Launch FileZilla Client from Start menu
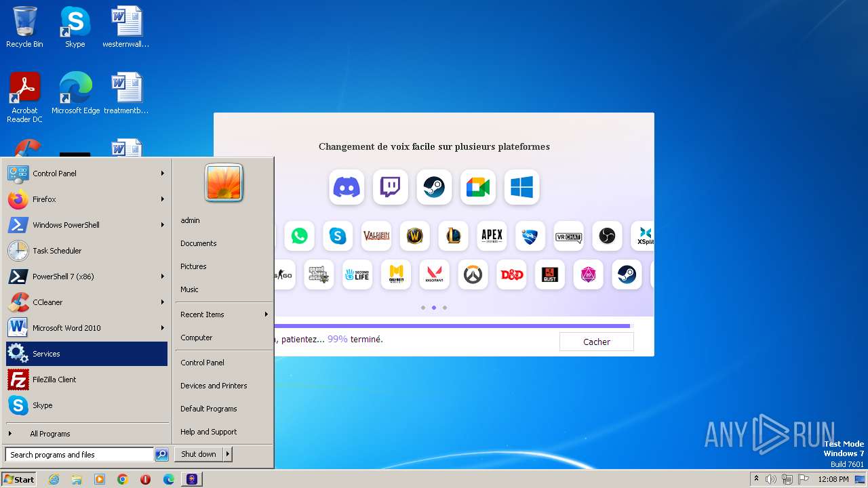Screen dimensions: 868x488 86,380
